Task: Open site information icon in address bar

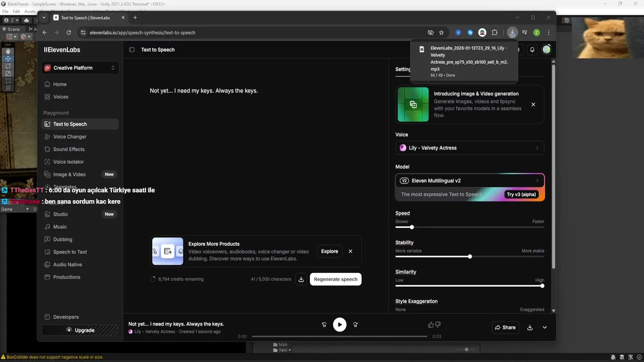Action: 83,33
